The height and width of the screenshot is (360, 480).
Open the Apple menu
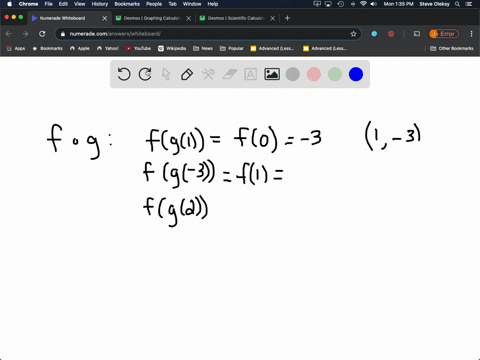pos(9,4)
